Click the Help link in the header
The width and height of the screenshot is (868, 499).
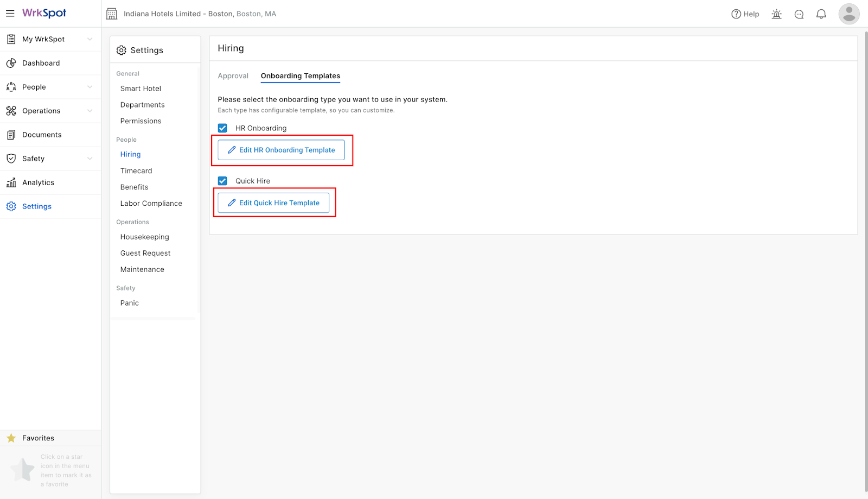[745, 14]
